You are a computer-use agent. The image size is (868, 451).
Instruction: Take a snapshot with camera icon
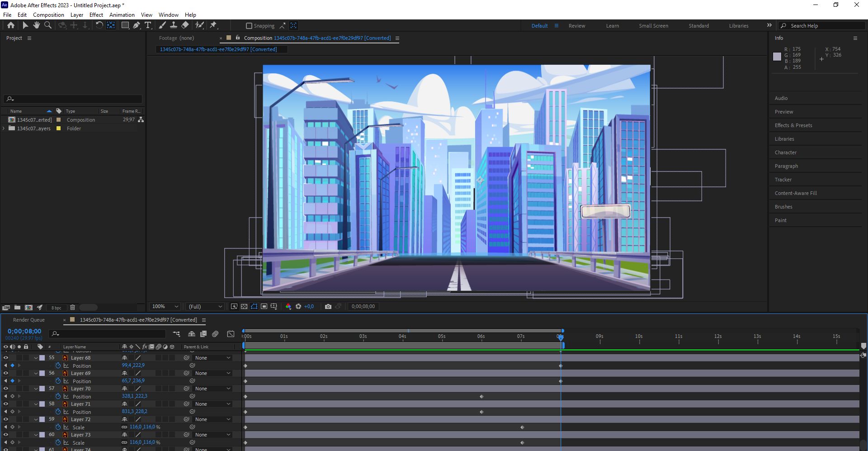[328, 306]
